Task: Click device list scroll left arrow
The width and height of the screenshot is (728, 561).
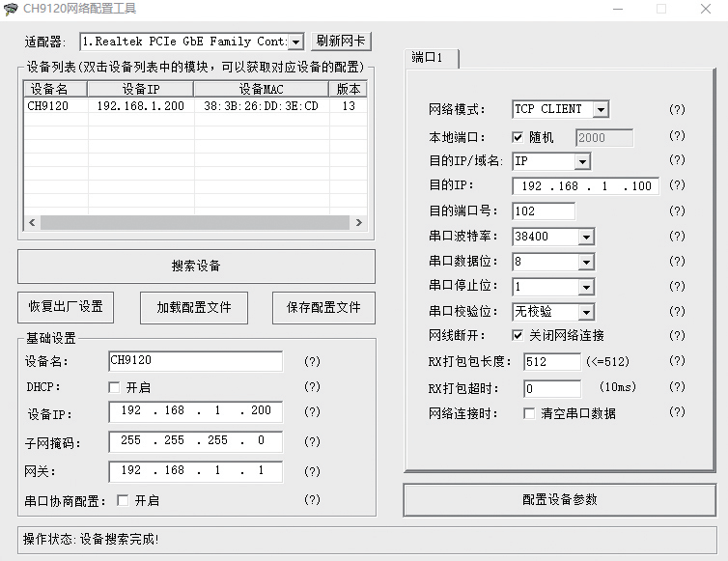Action: coord(32,222)
